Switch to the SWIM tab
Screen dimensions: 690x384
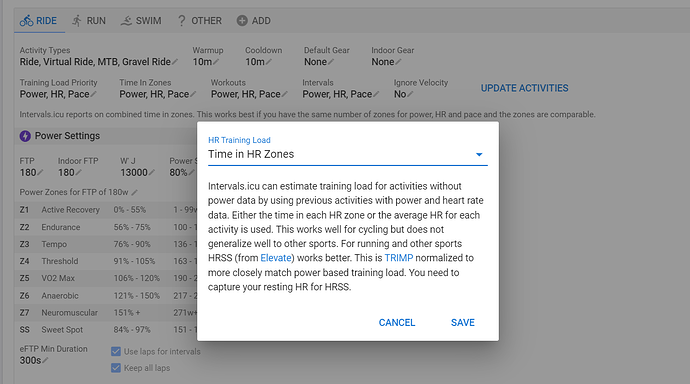coord(141,21)
